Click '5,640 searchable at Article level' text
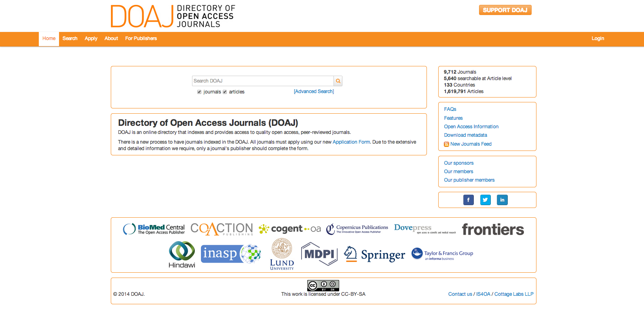The image size is (644, 333). coord(478,78)
